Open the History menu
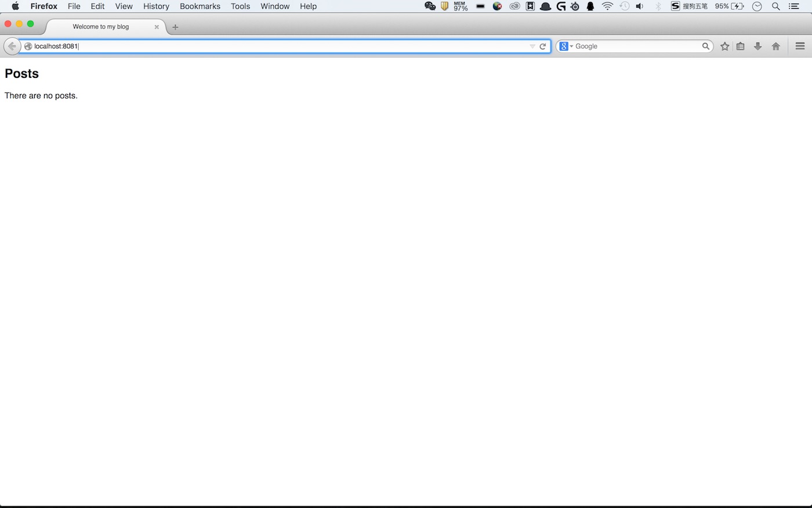The width and height of the screenshot is (812, 508). point(156,6)
